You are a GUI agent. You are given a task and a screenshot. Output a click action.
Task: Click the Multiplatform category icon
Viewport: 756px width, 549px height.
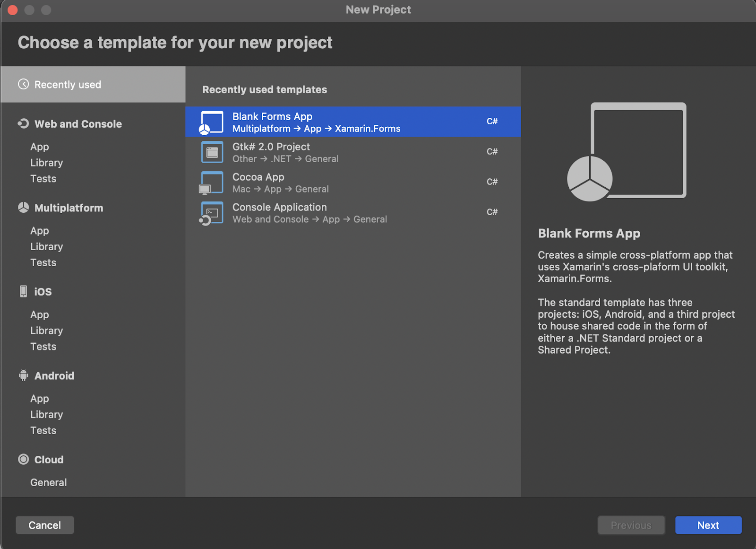click(24, 208)
